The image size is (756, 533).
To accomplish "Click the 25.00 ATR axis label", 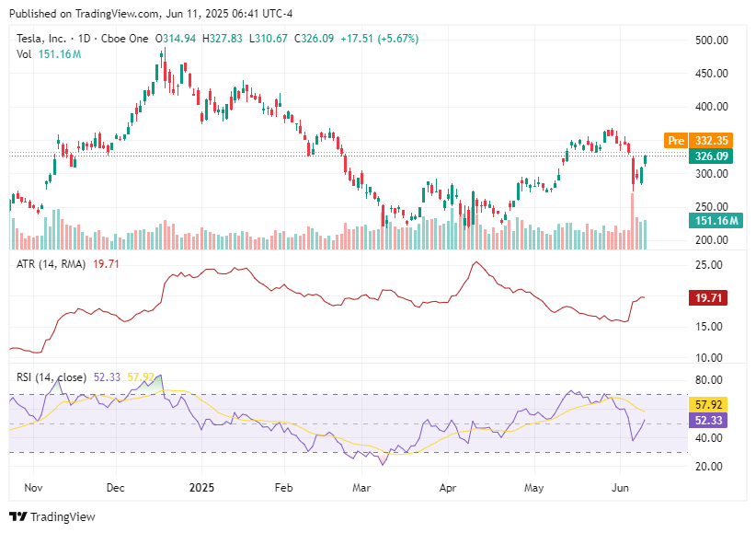I will 709,264.
